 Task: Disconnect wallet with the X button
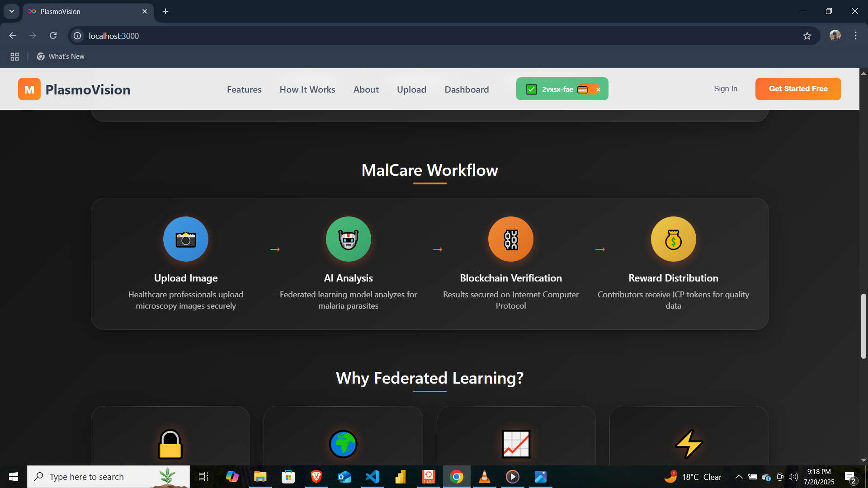598,89
